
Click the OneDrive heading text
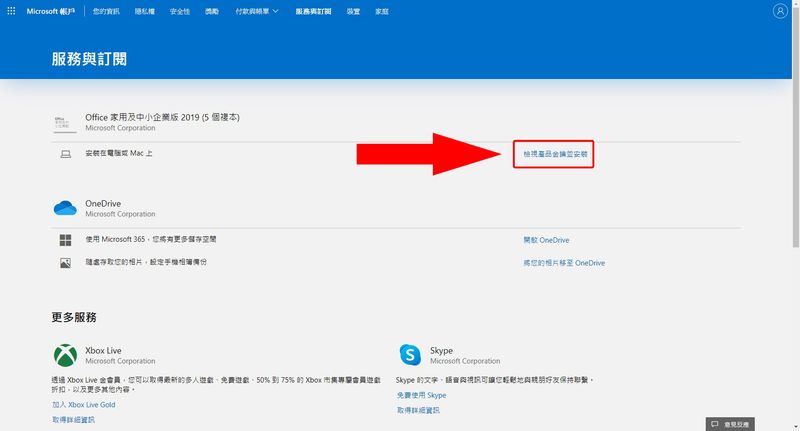point(103,203)
